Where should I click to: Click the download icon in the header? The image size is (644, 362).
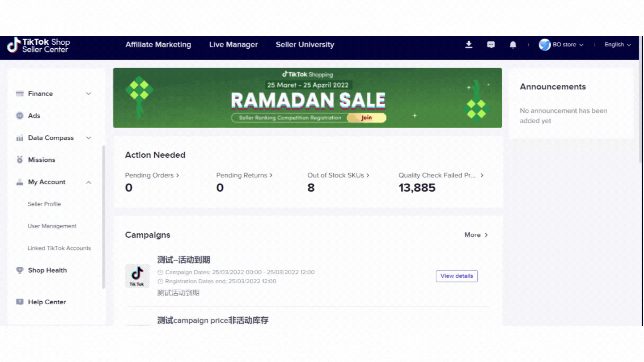(469, 45)
